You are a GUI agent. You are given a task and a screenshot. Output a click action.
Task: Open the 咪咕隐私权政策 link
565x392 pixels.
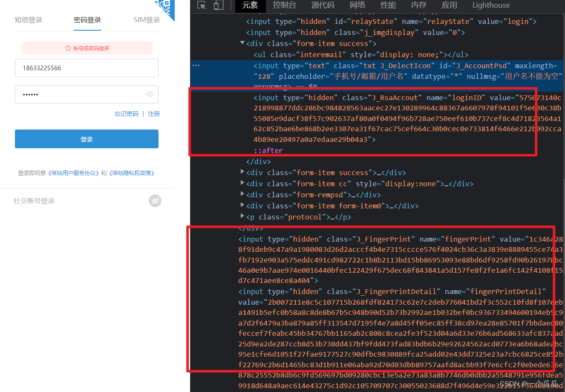(x=132, y=173)
